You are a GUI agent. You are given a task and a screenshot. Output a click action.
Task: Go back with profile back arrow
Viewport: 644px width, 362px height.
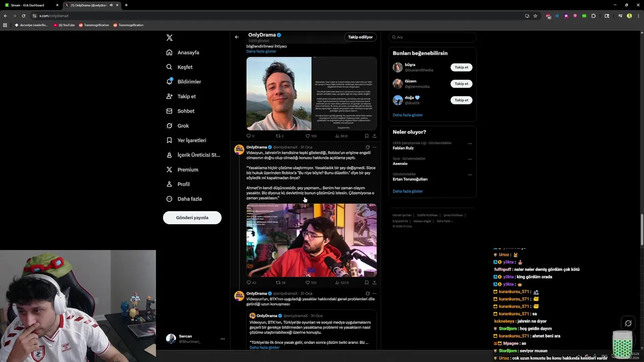(x=236, y=37)
